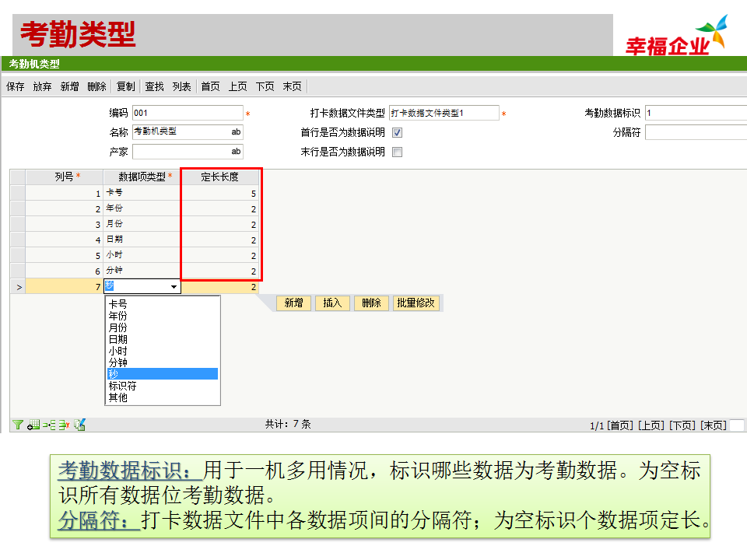Click the insert-row icon in the status bar
Screen dimensions: 747x560
[x=48, y=425]
